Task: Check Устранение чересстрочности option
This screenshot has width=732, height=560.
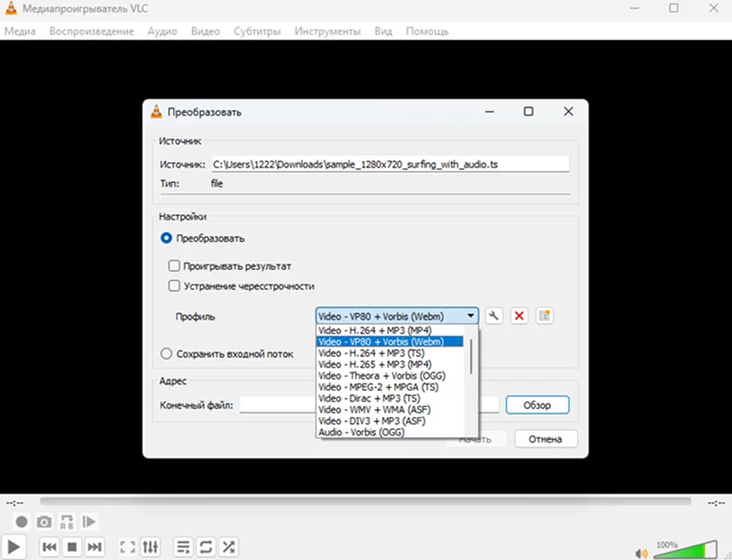Action: point(174,285)
